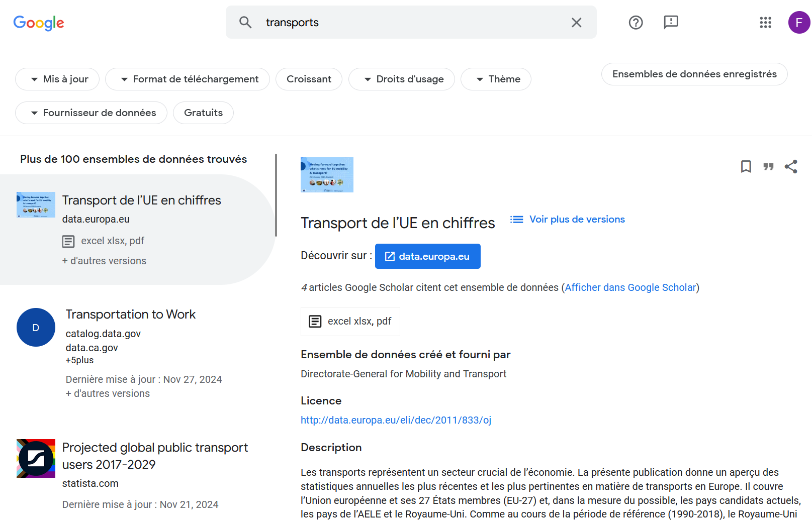Click the cite quotation mark icon

pyautogui.click(x=768, y=166)
